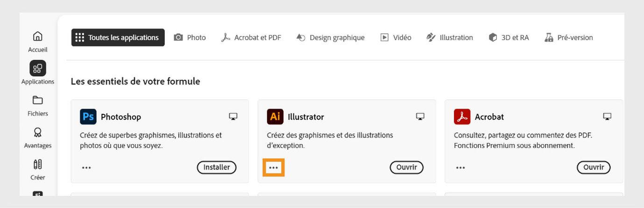The height and width of the screenshot is (208, 644).
Task: Click the desktop monitor icon on Photoshop card
Action: 233,117
